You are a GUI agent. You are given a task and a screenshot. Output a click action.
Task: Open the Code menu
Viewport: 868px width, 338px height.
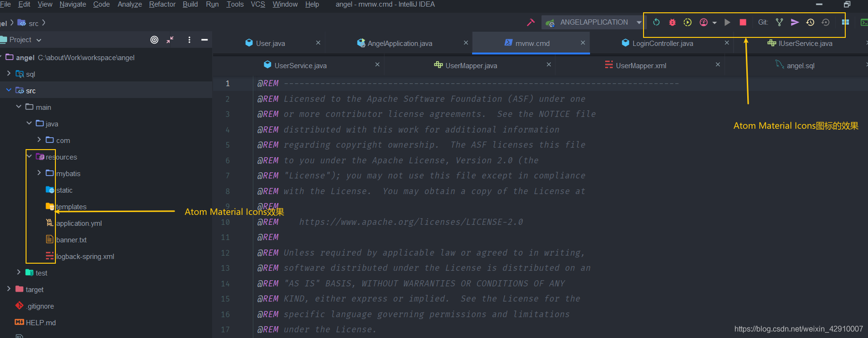click(x=101, y=4)
